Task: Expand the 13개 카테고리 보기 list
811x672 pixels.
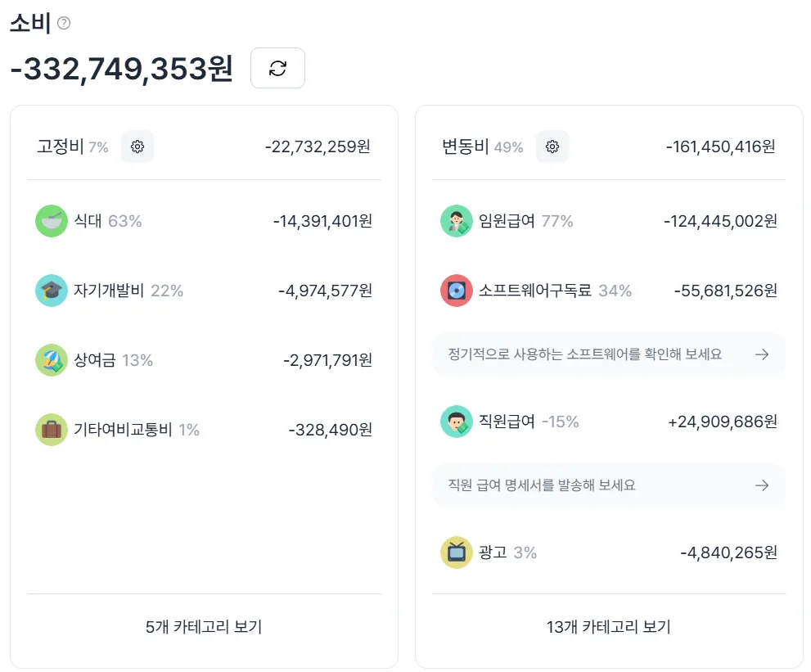Action: tap(609, 627)
